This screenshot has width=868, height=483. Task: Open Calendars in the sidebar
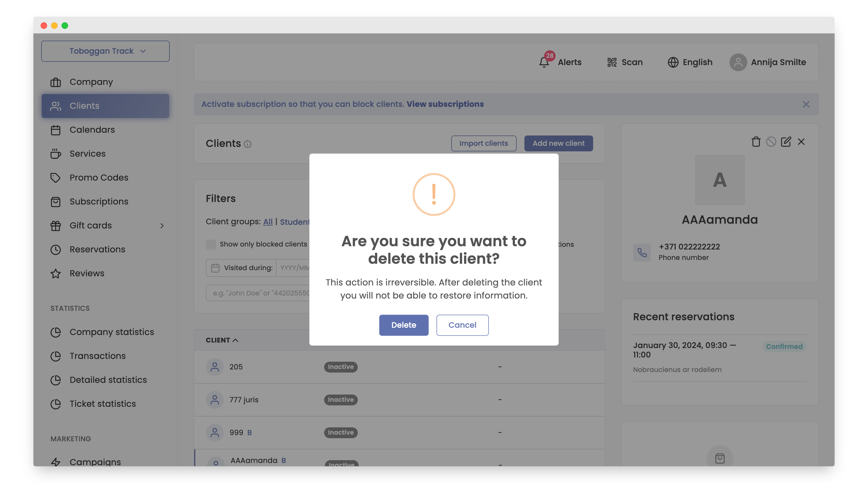[x=92, y=130]
